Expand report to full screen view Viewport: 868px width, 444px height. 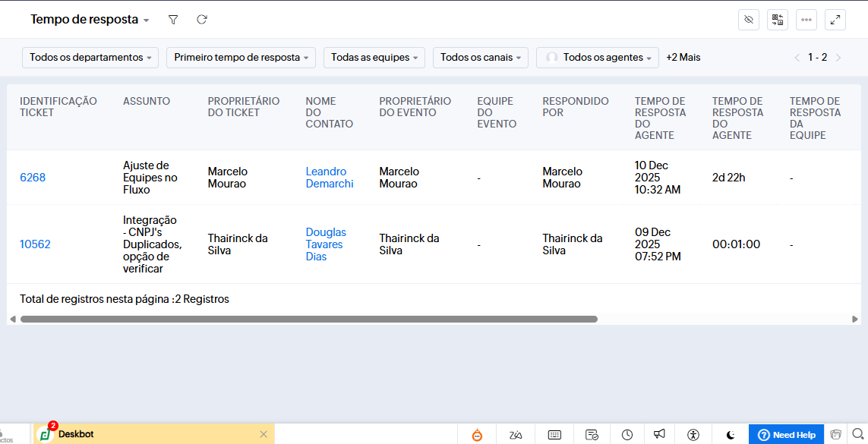point(835,20)
